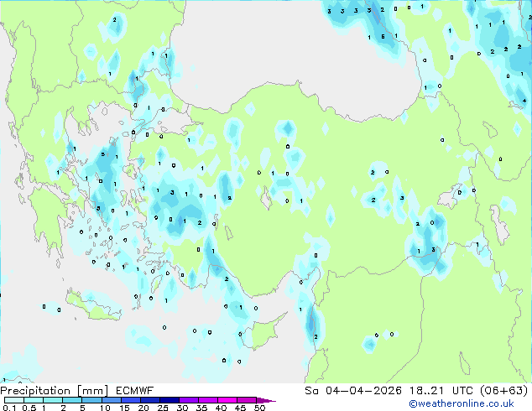Select the 45–50 mm legend color swatch
The height and width of the screenshot is (411, 532).
click(x=247, y=400)
